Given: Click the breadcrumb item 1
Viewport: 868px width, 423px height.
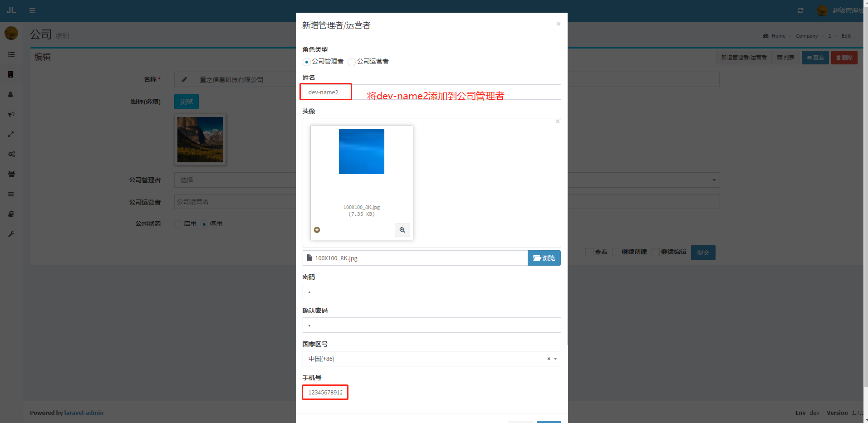Looking at the screenshot, I should pyautogui.click(x=830, y=36).
